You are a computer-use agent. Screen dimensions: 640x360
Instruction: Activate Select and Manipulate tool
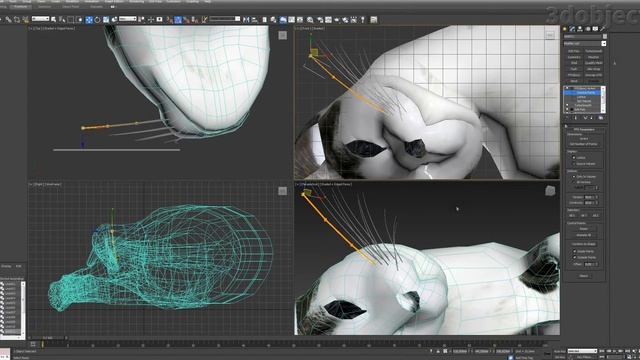[x=151, y=20]
